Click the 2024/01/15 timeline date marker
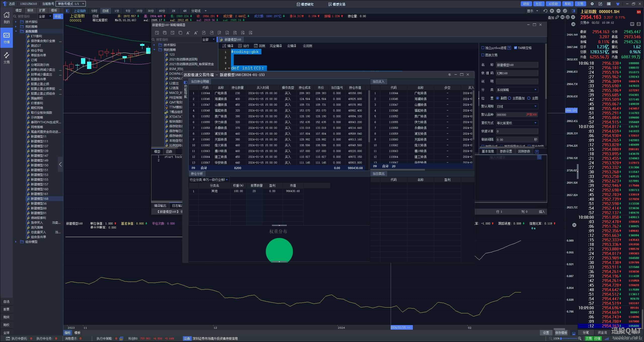Viewport: 644px width, 342px height. point(401,327)
